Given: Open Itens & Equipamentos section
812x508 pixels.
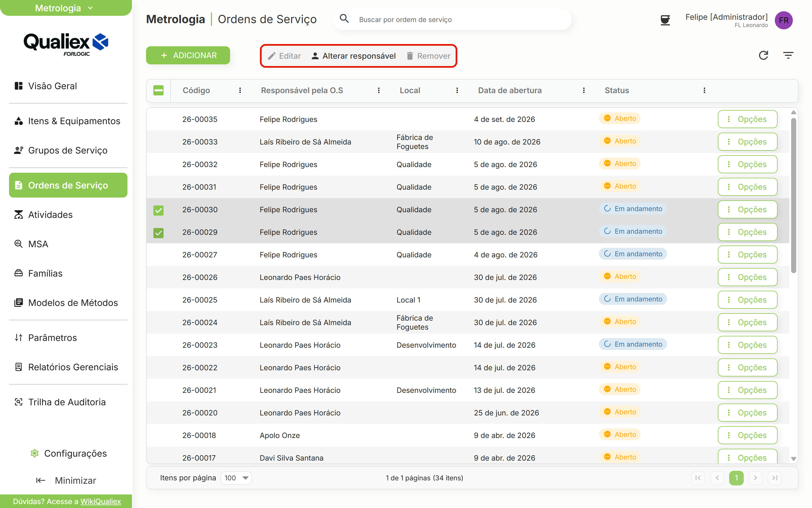Looking at the screenshot, I should coord(68,121).
